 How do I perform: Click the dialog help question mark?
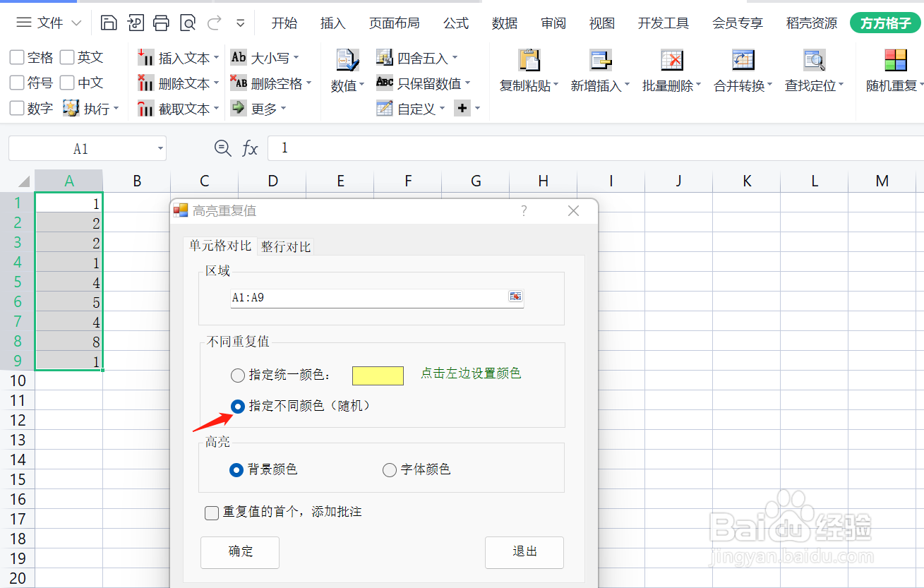524,211
